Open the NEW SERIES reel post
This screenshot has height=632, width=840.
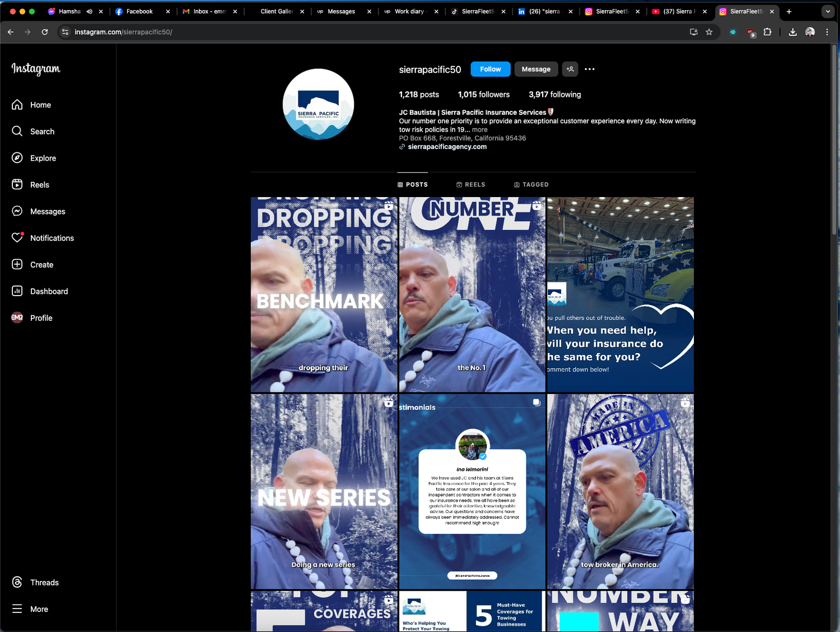coord(324,491)
